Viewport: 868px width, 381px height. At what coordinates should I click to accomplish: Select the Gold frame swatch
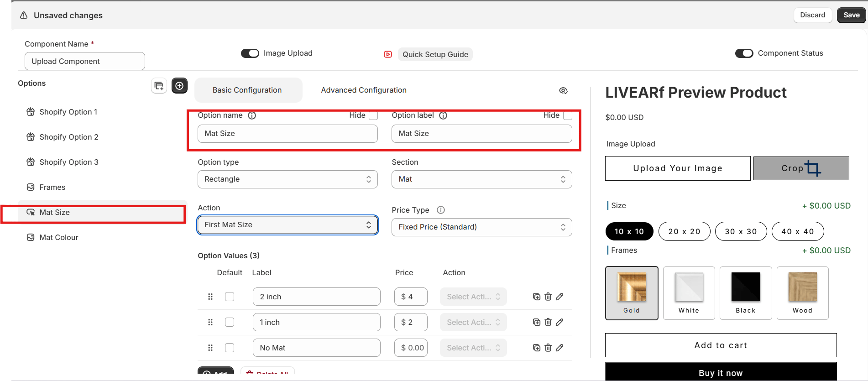pos(632,293)
